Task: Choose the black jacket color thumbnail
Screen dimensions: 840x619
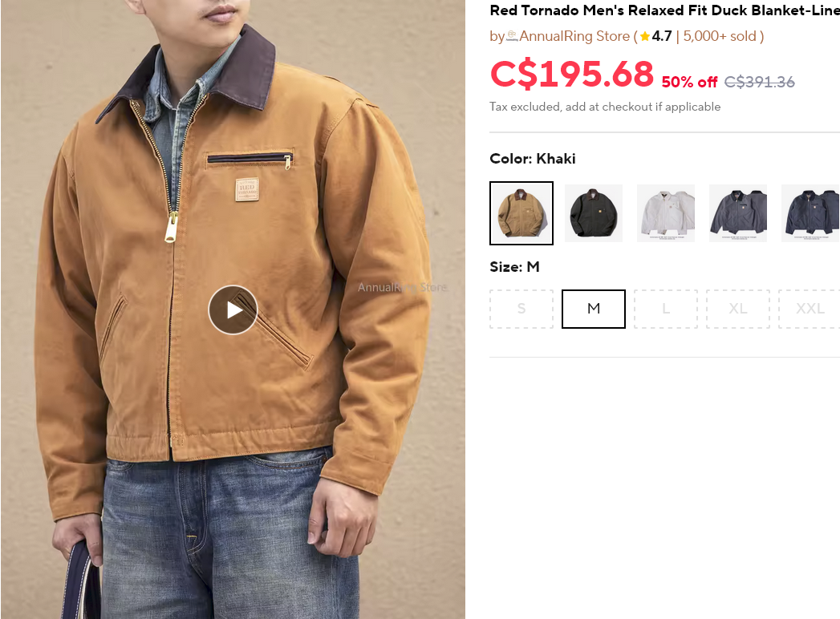Action: pyautogui.click(x=594, y=213)
